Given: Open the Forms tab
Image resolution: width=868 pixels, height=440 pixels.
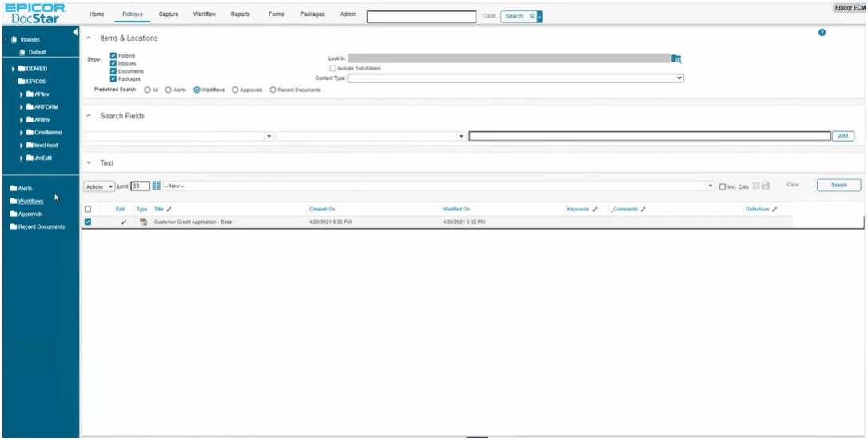Looking at the screenshot, I should pyautogui.click(x=276, y=14).
